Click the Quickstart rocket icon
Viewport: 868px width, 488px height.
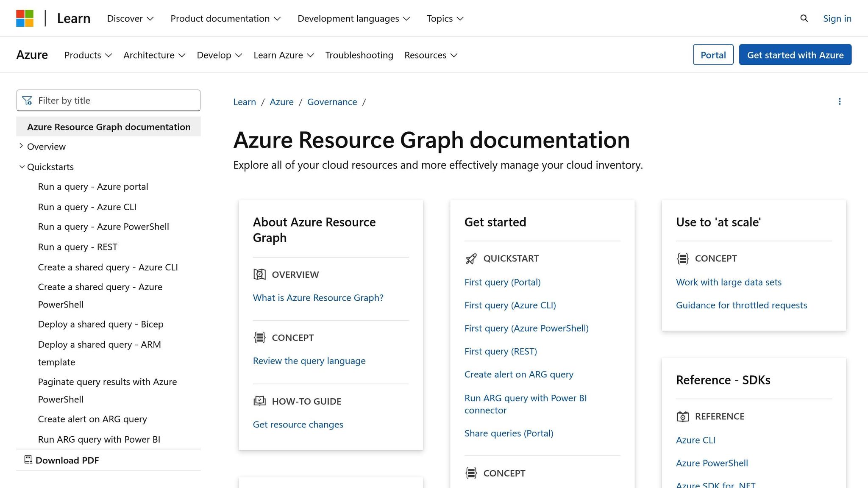[471, 258]
